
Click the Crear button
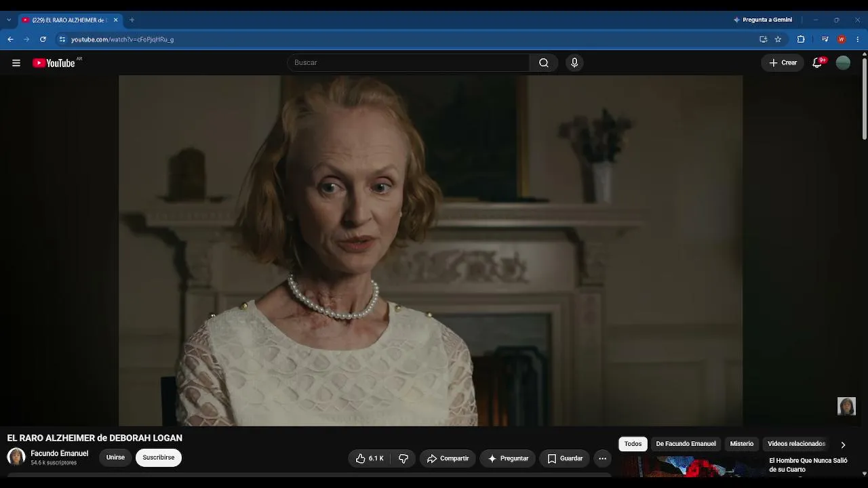(783, 63)
